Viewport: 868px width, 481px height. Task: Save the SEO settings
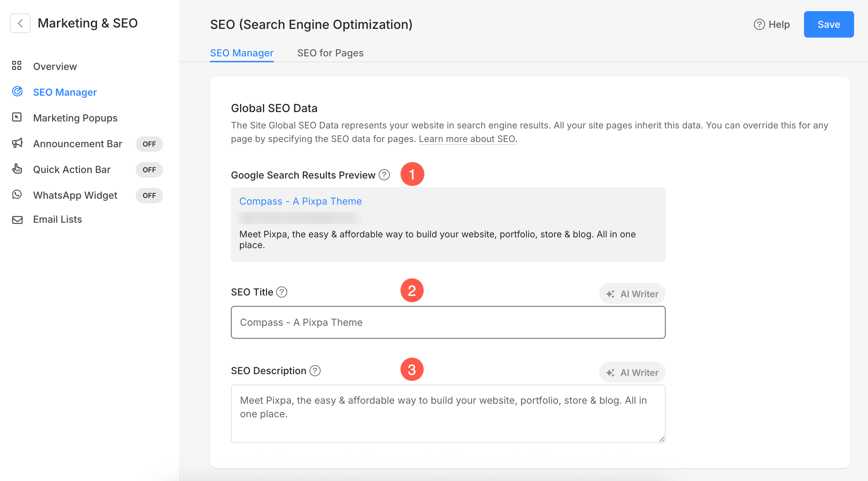pyautogui.click(x=829, y=24)
